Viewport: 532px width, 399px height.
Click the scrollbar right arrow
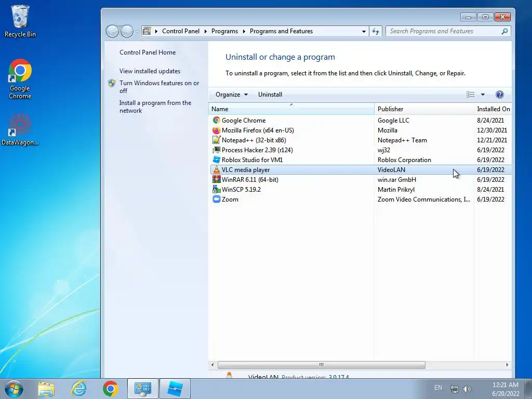[x=507, y=365]
